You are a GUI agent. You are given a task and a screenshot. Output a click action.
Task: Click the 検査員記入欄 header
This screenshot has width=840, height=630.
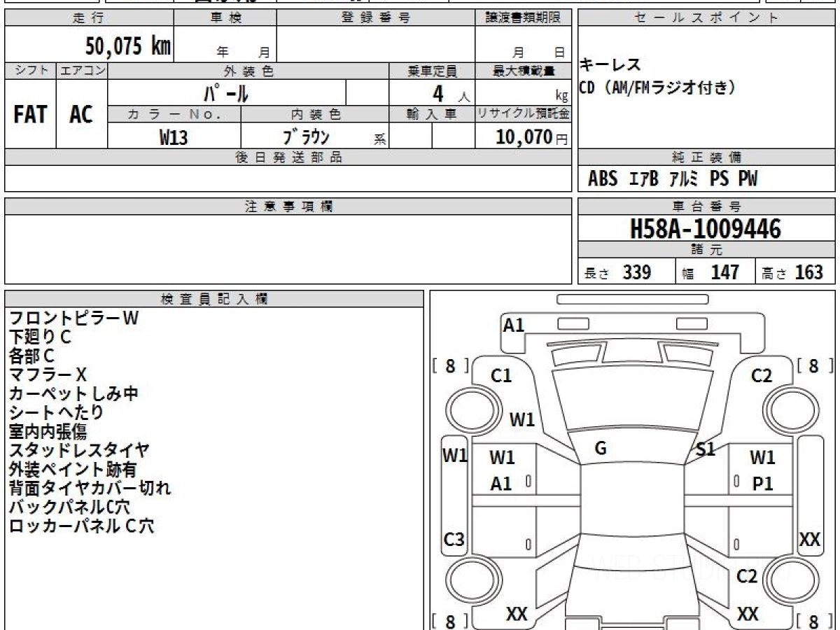click(214, 299)
